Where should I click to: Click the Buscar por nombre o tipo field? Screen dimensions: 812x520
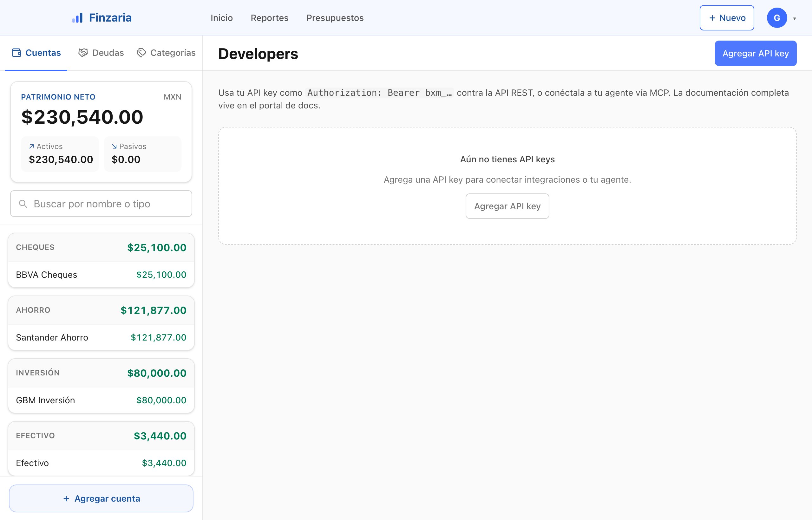pos(101,204)
